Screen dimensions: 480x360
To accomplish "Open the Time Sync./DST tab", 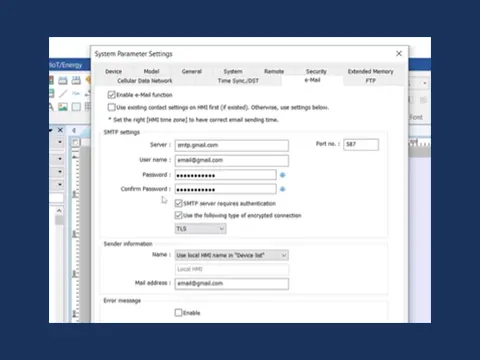I will [x=238, y=81].
